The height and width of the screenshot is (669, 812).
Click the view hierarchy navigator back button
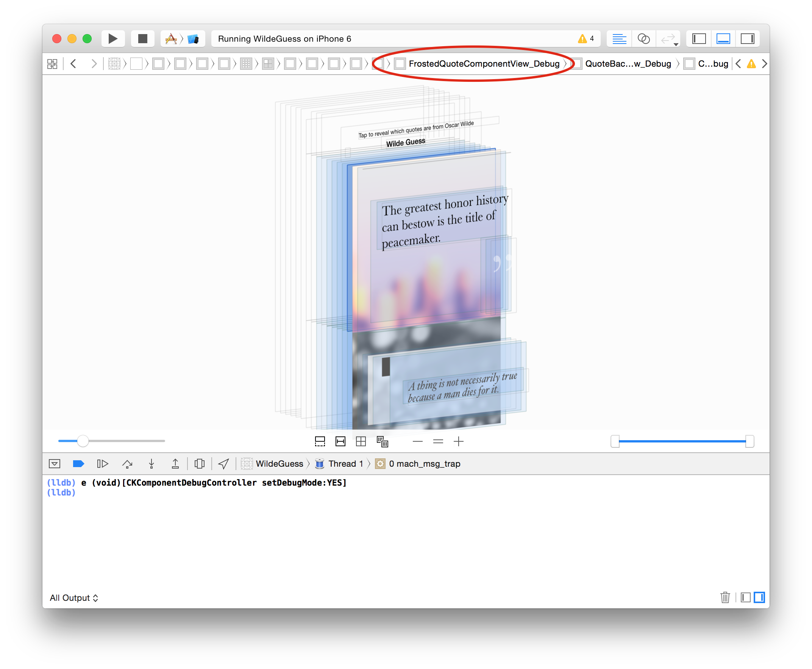pyautogui.click(x=74, y=63)
